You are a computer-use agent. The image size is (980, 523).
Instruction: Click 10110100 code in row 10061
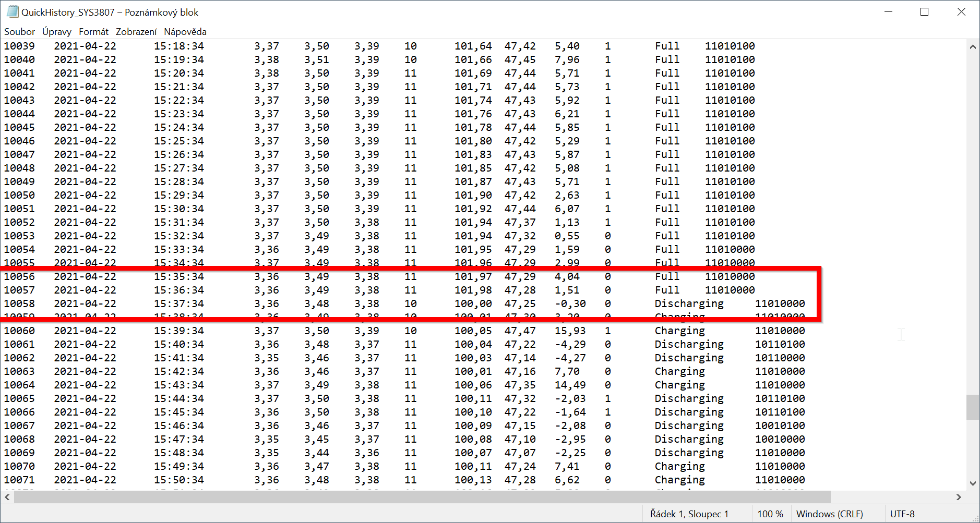pos(780,344)
